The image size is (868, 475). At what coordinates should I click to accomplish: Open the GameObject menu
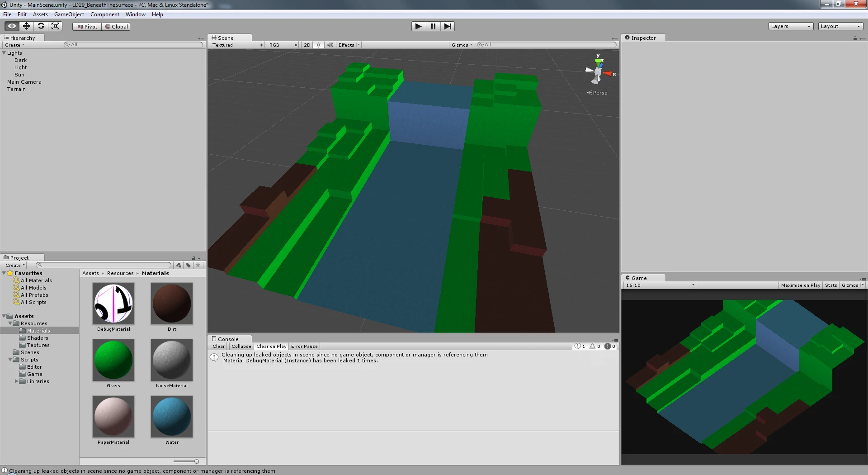[x=69, y=14]
